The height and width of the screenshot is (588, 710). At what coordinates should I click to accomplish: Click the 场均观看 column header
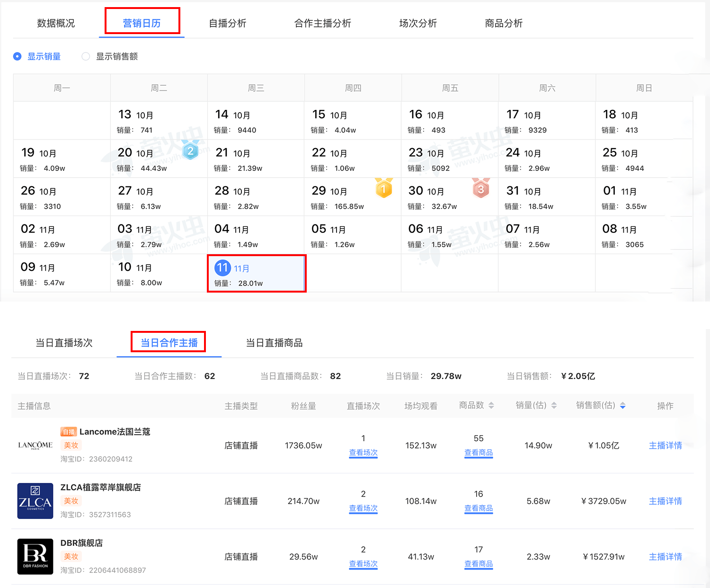pos(421,406)
